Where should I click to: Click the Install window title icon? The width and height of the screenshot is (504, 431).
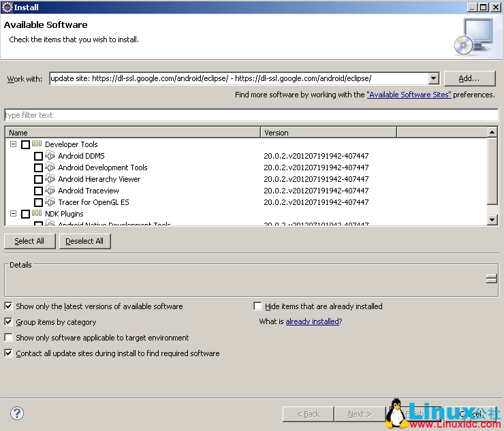click(7, 7)
